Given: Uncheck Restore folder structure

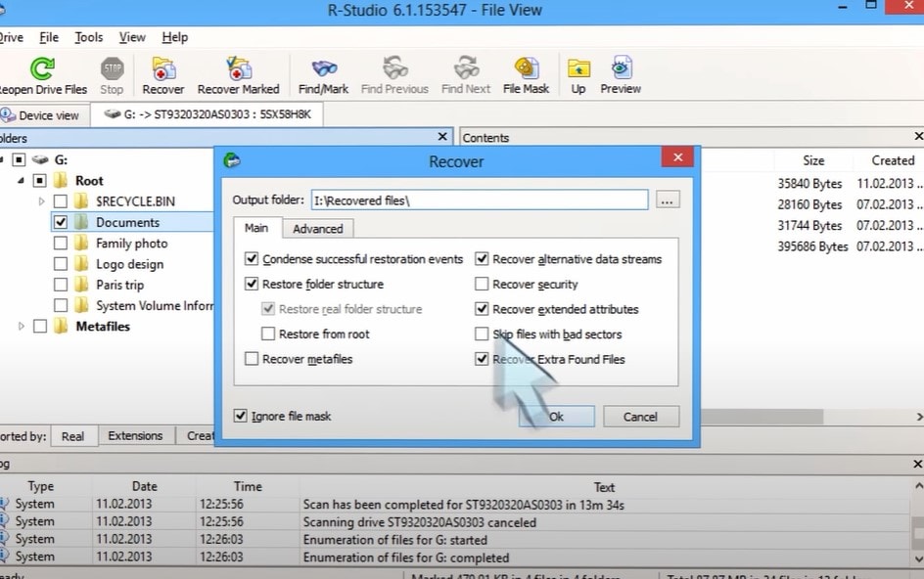Looking at the screenshot, I should (252, 284).
